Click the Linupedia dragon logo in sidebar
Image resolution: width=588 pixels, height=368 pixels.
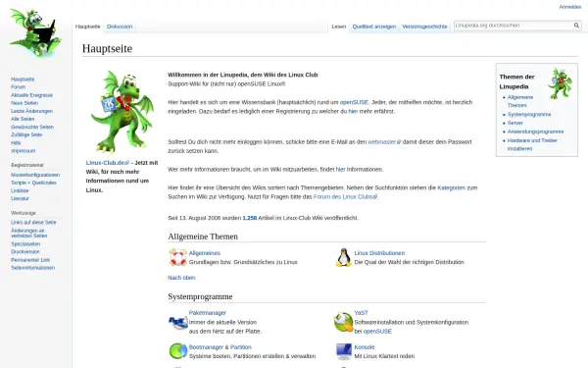(x=35, y=33)
